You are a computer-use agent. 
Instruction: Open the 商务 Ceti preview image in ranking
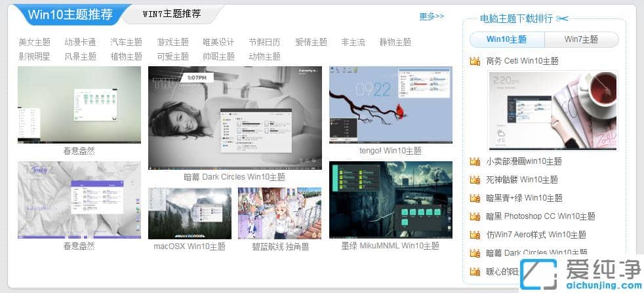(552, 110)
